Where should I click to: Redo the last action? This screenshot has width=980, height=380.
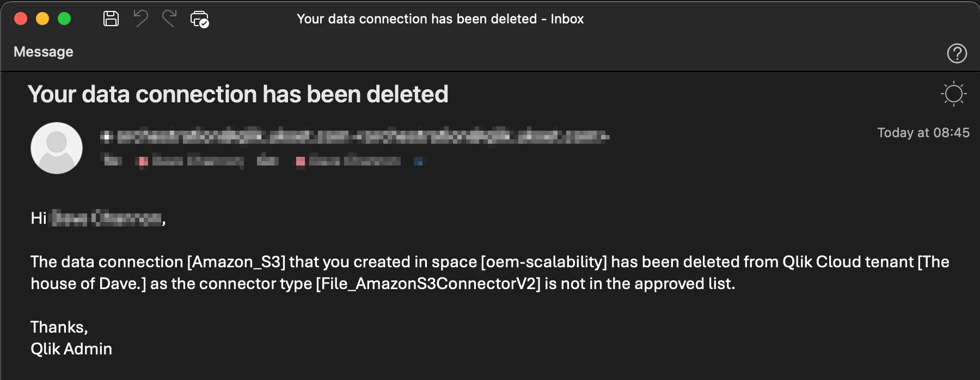click(x=169, y=18)
